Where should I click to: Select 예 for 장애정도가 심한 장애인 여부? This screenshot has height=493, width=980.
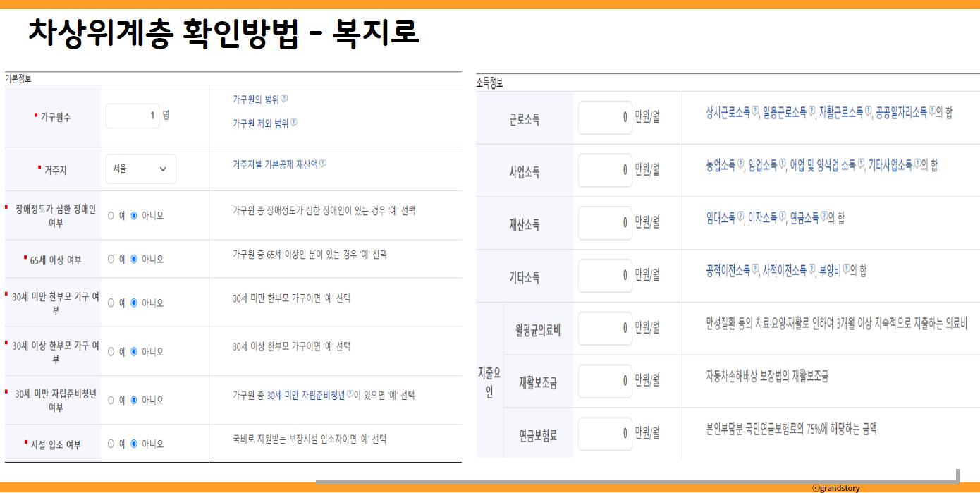[111, 216]
